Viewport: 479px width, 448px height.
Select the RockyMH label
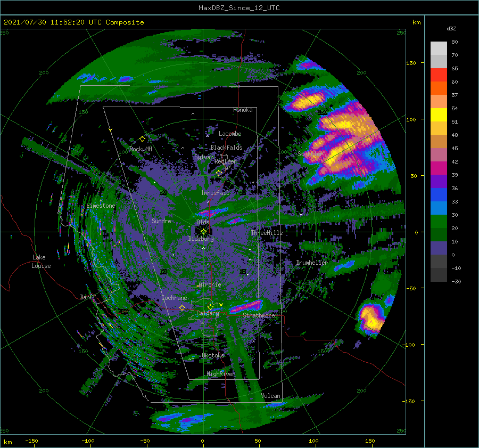141,149
